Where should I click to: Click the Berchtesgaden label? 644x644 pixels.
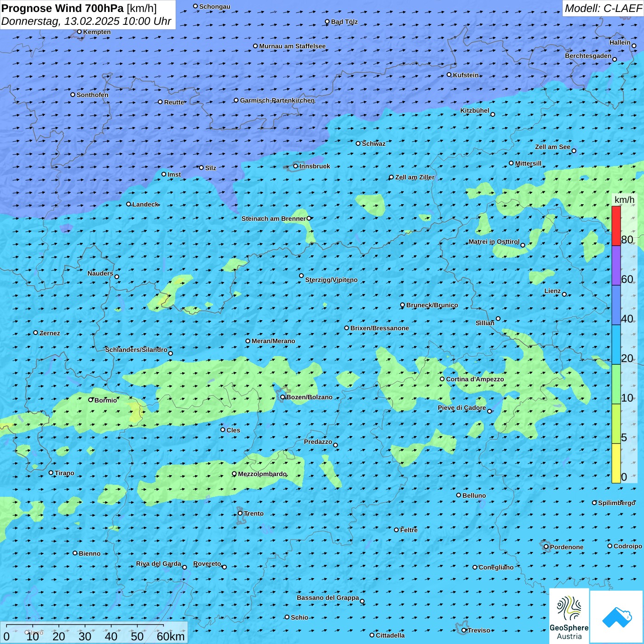[588, 56]
